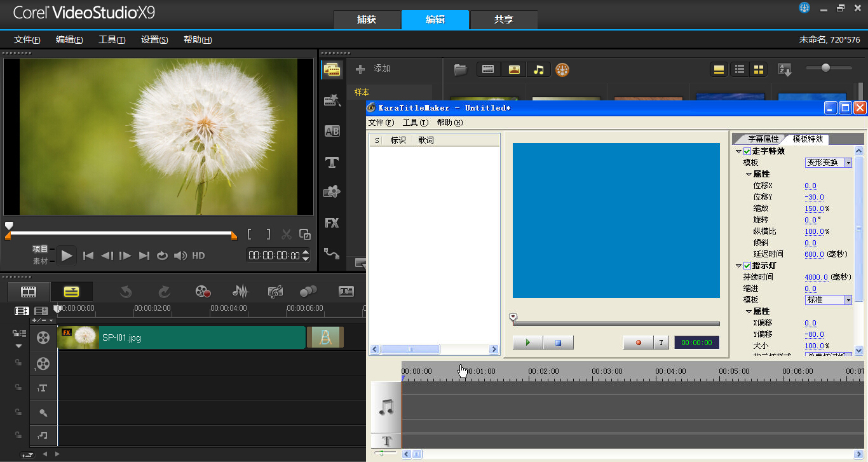Image resolution: width=868 pixels, height=462 pixels.
Task: Switch timeline to Storyboard view
Action: point(29,292)
